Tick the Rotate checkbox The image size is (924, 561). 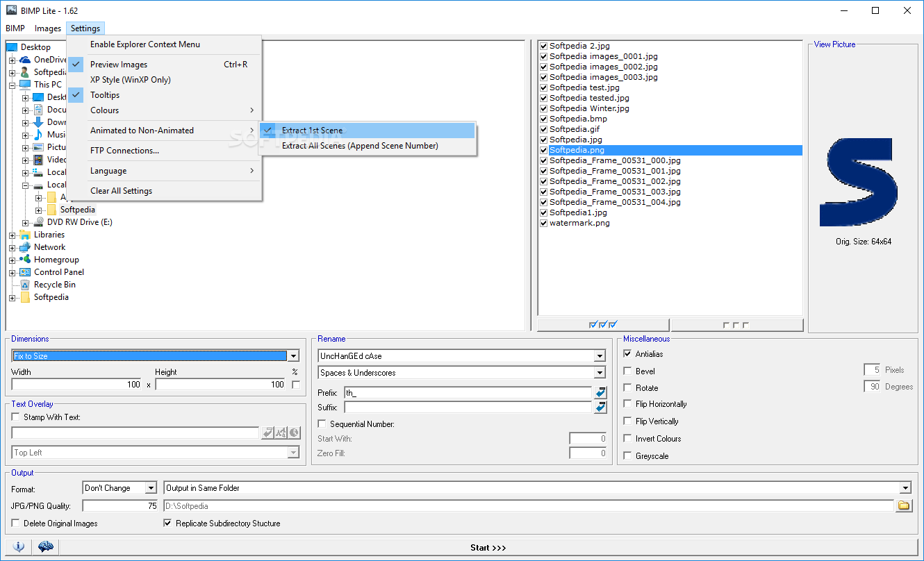[x=628, y=388]
